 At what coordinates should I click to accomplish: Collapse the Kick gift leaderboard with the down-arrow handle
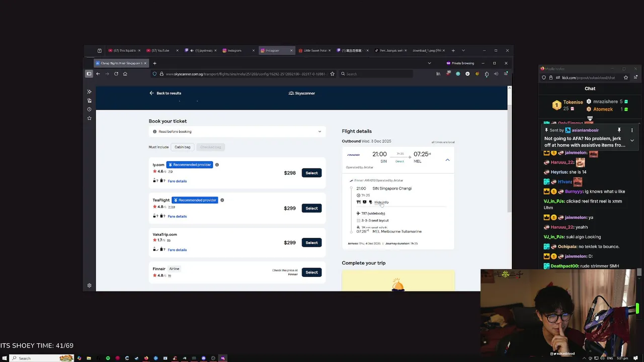pyautogui.click(x=590, y=119)
